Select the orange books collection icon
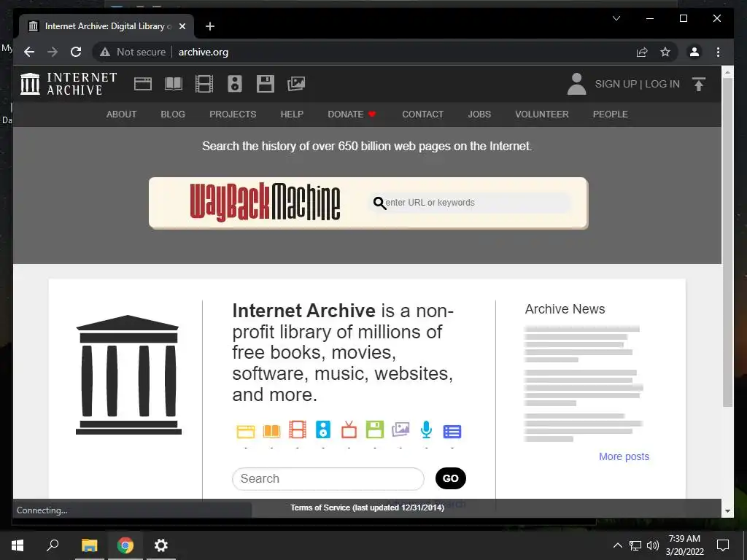The width and height of the screenshot is (747, 560). pos(271,431)
